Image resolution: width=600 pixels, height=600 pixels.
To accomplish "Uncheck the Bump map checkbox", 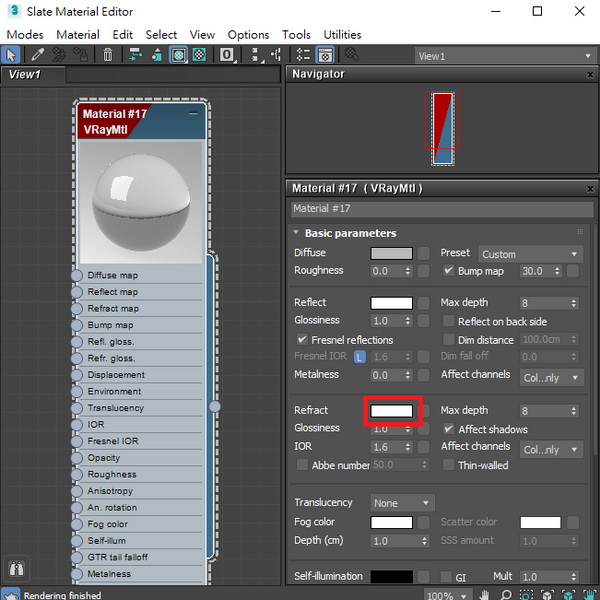I will pos(448,271).
